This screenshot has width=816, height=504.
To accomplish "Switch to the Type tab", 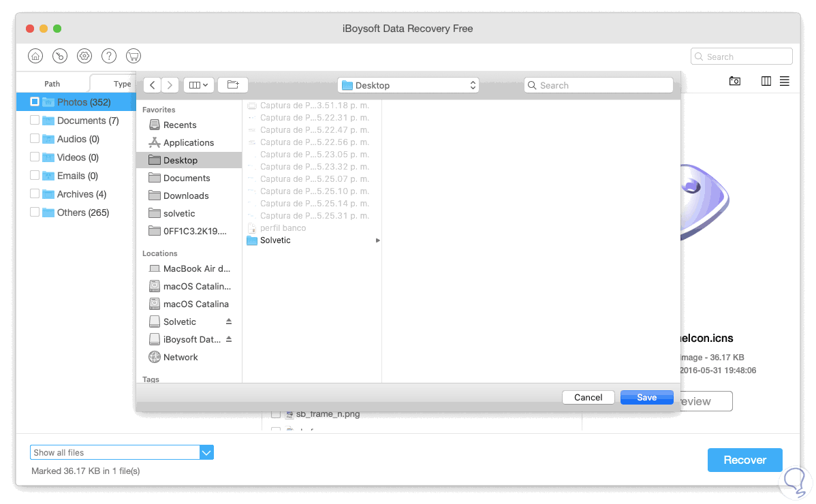I will 122,84.
